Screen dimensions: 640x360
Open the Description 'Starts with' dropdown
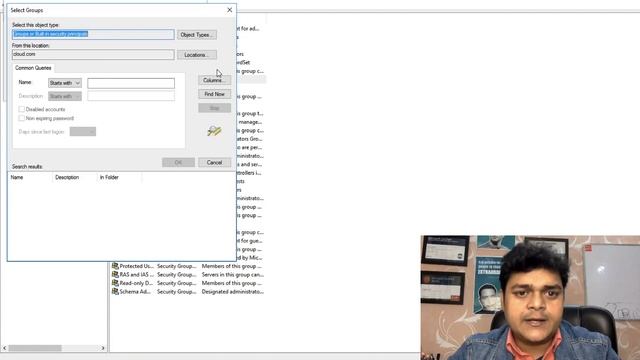65,96
